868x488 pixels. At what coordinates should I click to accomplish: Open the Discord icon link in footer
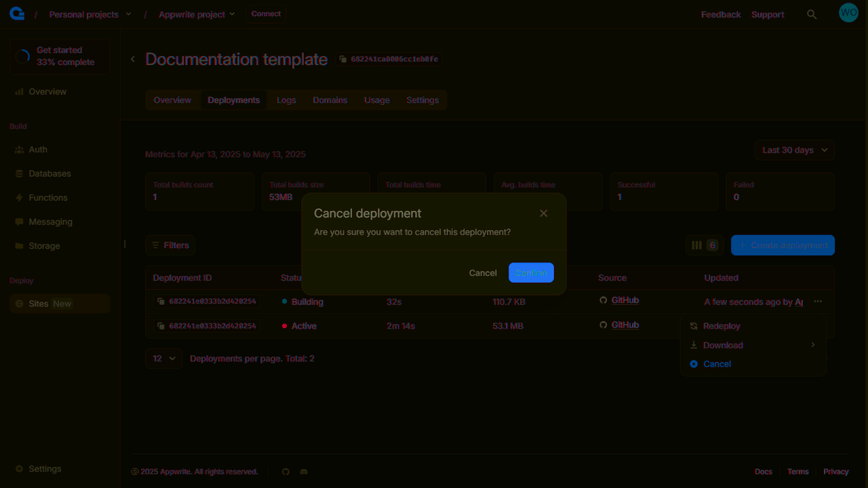tap(304, 472)
